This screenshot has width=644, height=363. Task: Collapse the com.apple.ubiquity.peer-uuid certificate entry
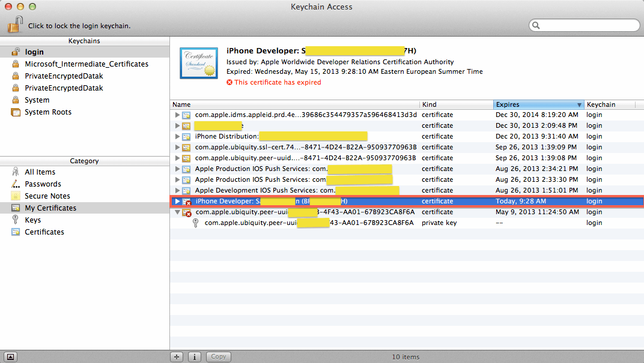click(x=177, y=212)
